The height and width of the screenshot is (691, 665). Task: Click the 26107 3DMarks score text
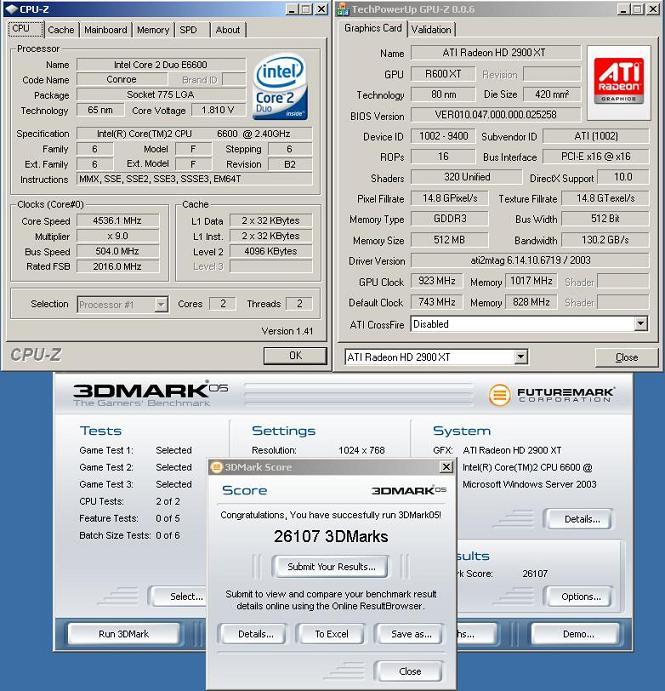(331, 536)
